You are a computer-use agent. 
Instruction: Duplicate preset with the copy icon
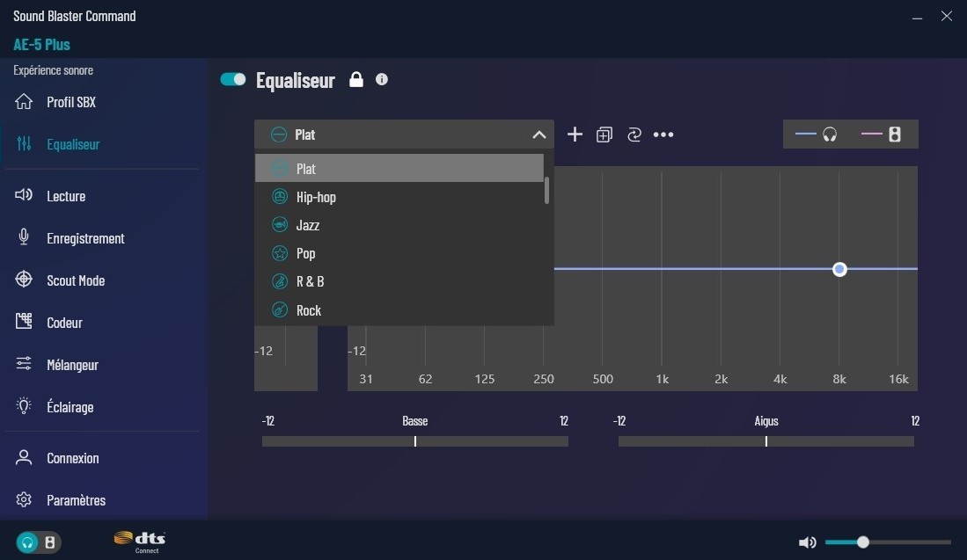click(604, 135)
